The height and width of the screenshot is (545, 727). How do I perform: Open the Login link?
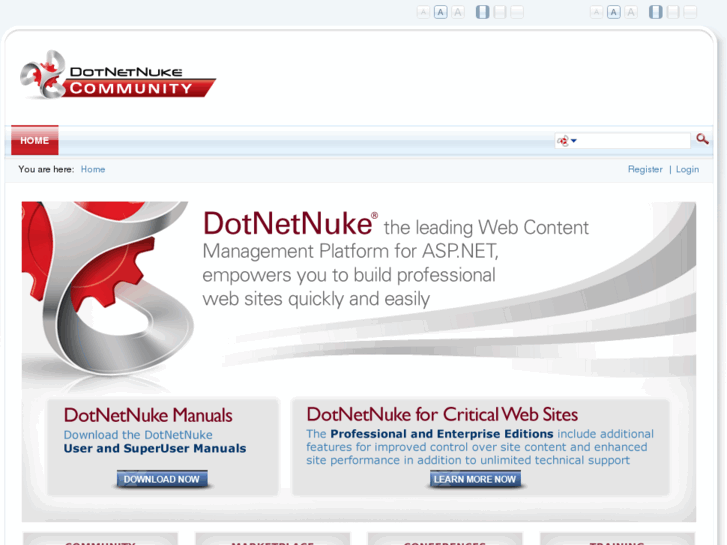(687, 169)
